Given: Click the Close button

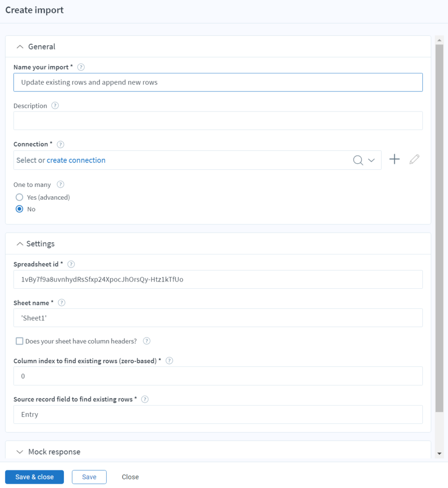Looking at the screenshot, I should pyautogui.click(x=130, y=477).
